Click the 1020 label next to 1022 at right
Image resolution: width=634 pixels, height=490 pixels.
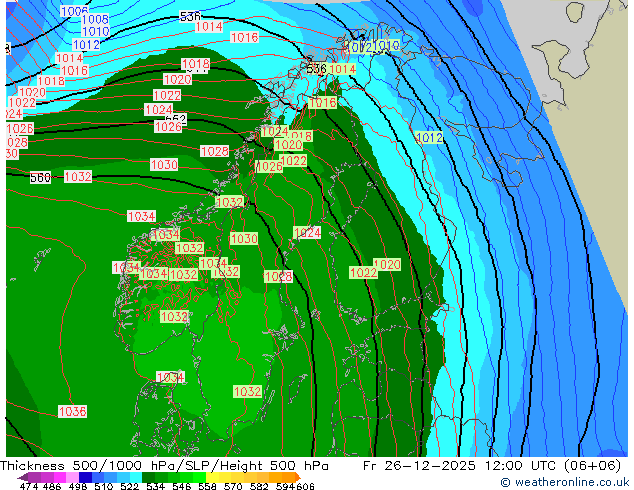click(387, 264)
